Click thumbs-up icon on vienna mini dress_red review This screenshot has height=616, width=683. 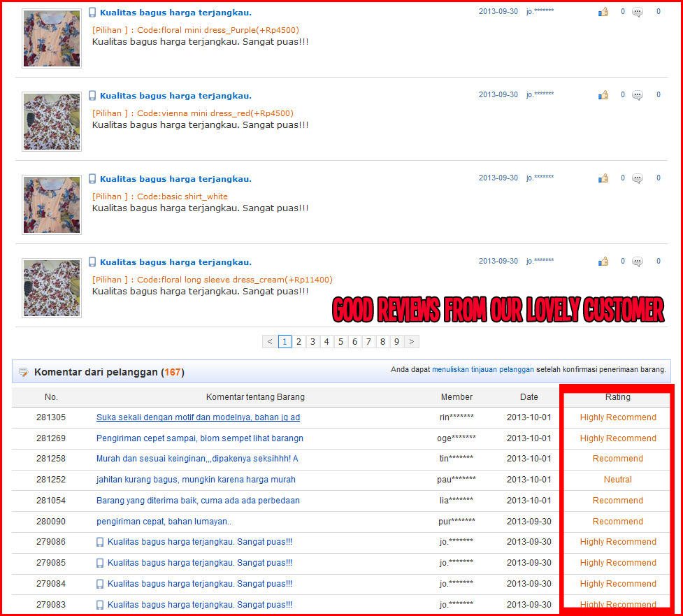[603, 95]
